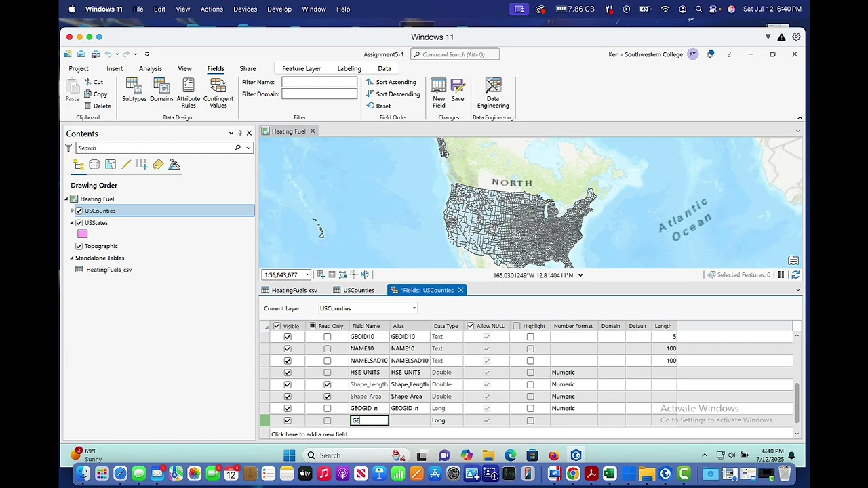Toggle the Allow NULL header checkbox
The image size is (868, 488).
(x=471, y=326)
